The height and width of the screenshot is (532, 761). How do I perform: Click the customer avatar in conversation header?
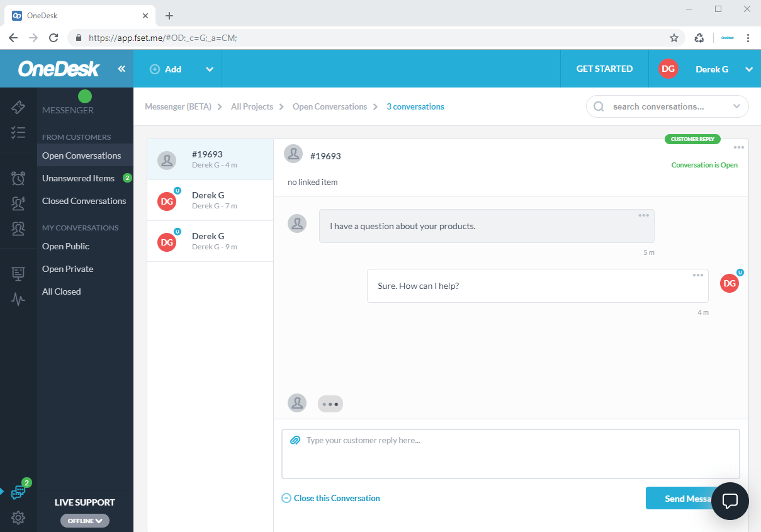[293, 154]
